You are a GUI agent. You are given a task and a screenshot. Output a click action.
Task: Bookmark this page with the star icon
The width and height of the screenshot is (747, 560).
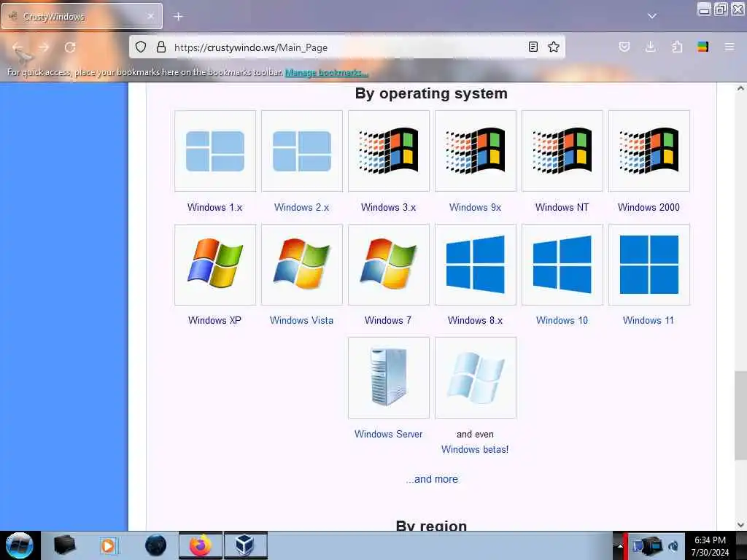click(554, 47)
